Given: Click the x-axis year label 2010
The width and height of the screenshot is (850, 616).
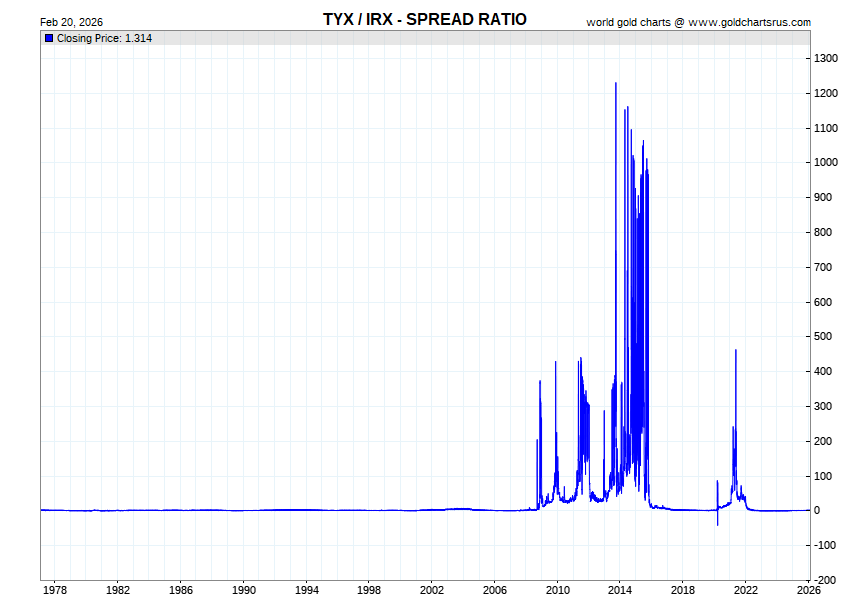Looking at the screenshot, I should (558, 590).
